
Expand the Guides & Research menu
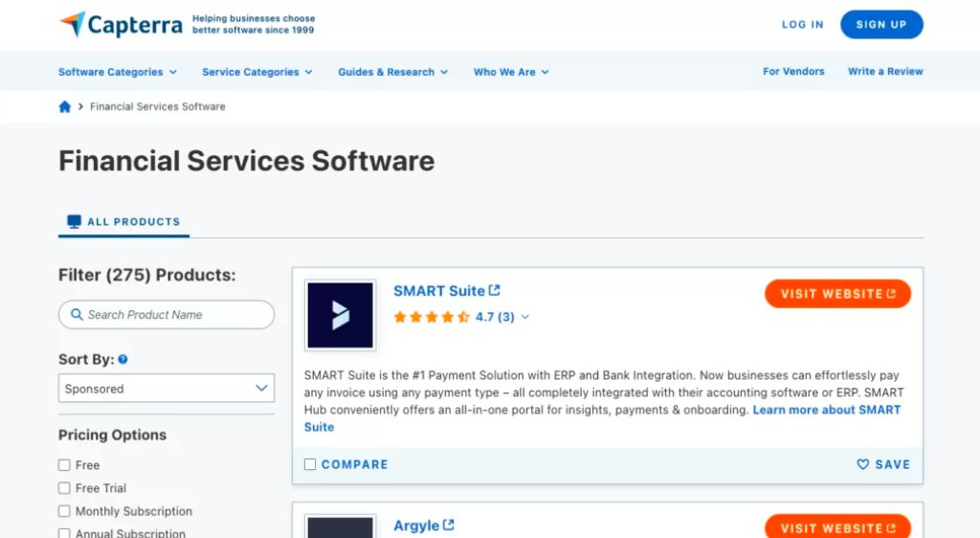(x=393, y=72)
